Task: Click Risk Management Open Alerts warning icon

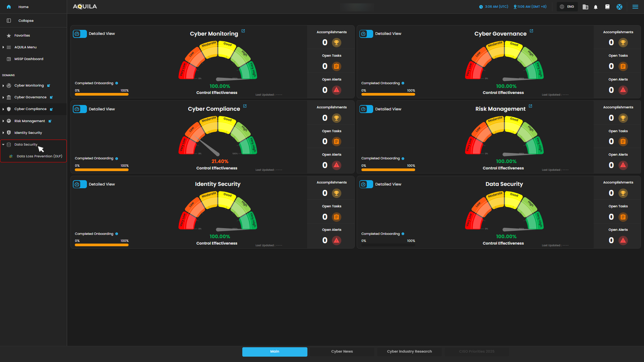Action: 623,165
